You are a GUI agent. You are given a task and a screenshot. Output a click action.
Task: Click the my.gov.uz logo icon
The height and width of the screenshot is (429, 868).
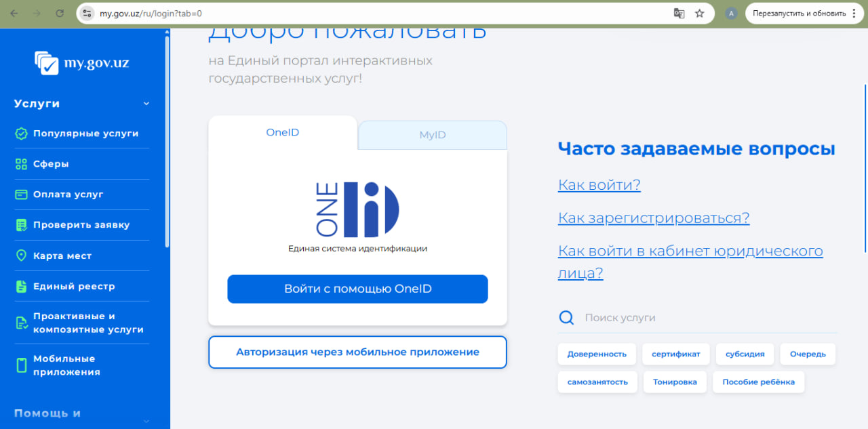pos(47,63)
